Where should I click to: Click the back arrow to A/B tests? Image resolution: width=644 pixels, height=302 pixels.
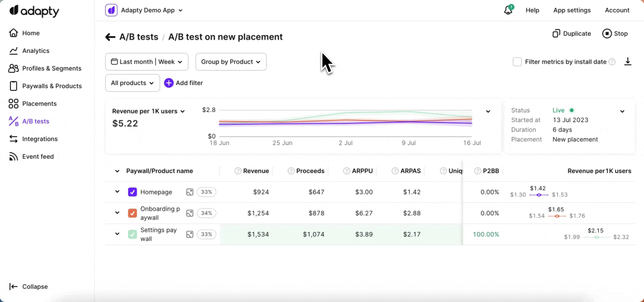[x=110, y=37]
